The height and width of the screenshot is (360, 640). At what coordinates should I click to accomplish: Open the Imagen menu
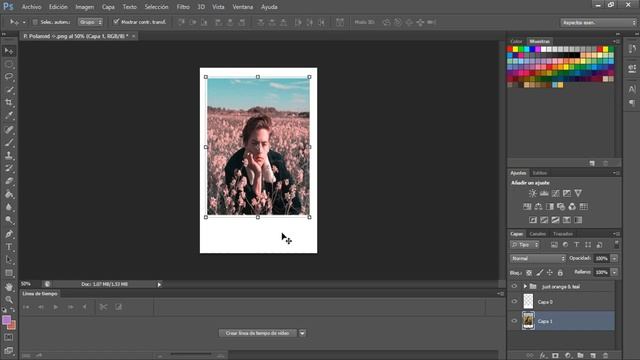click(84, 7)
